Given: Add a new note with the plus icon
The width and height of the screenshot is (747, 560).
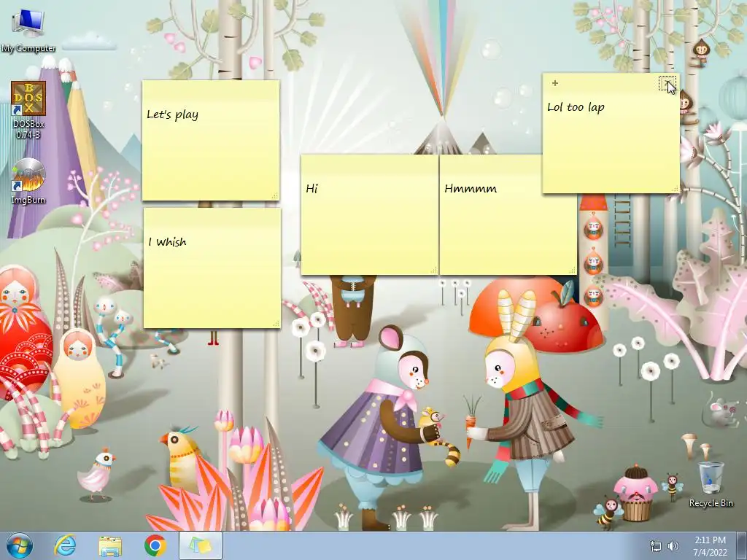Looking at the screenshot, I should click(x=554, y=83).
